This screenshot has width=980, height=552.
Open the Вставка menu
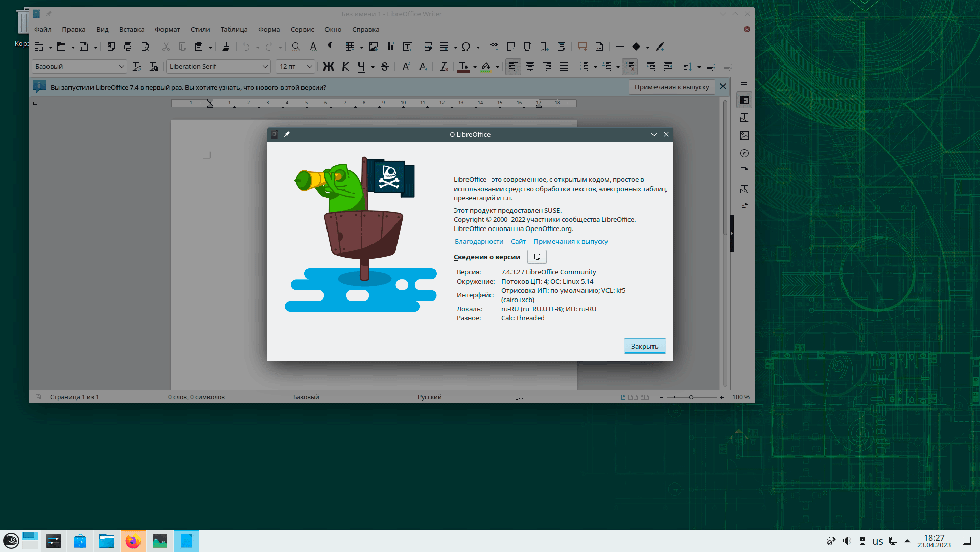coord(131,29)
